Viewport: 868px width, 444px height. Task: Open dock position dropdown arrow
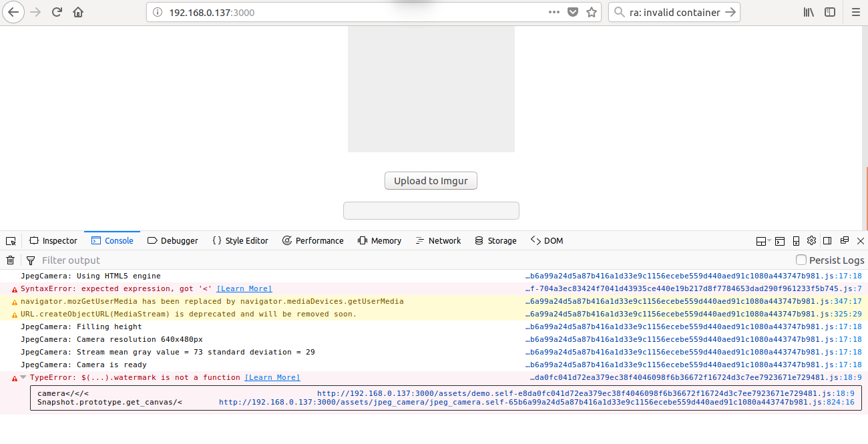pyautogui.click(x=768, y=240)
